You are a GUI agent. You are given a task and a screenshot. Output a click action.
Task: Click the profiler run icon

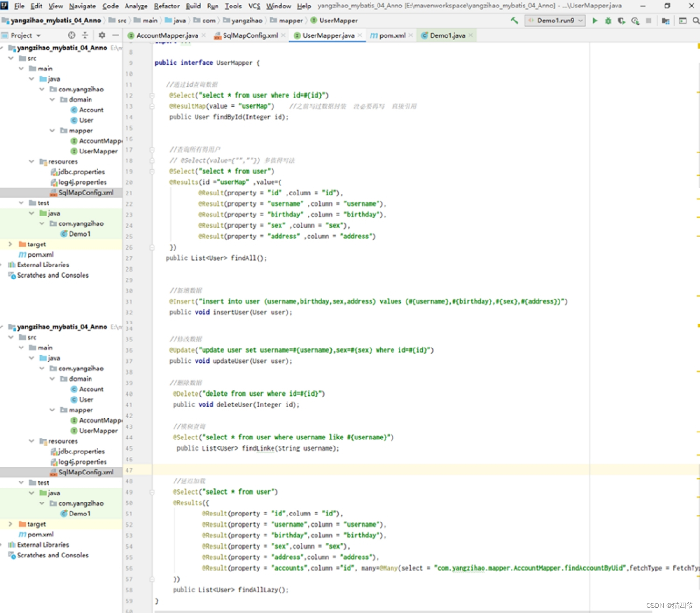[x=635, y=21]
